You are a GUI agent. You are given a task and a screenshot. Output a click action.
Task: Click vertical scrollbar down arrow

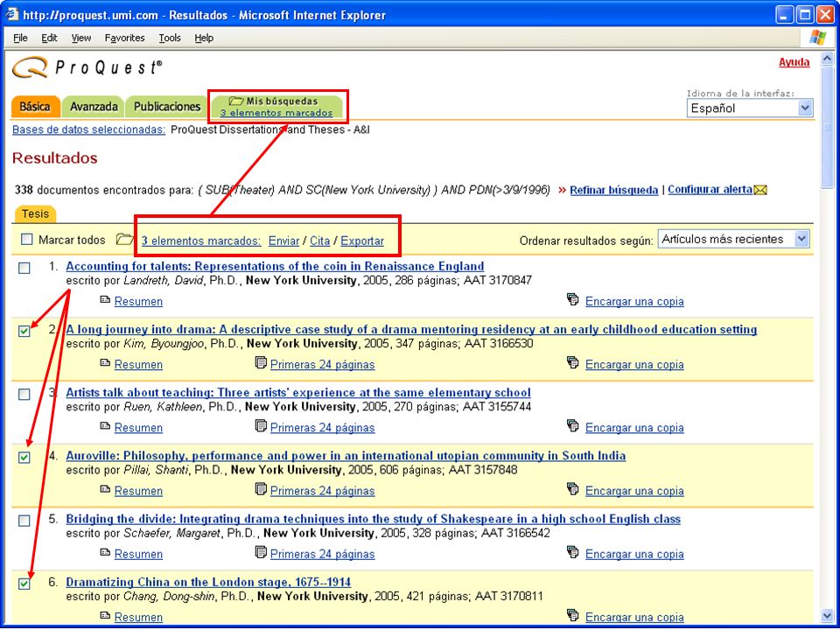point(827,617)
